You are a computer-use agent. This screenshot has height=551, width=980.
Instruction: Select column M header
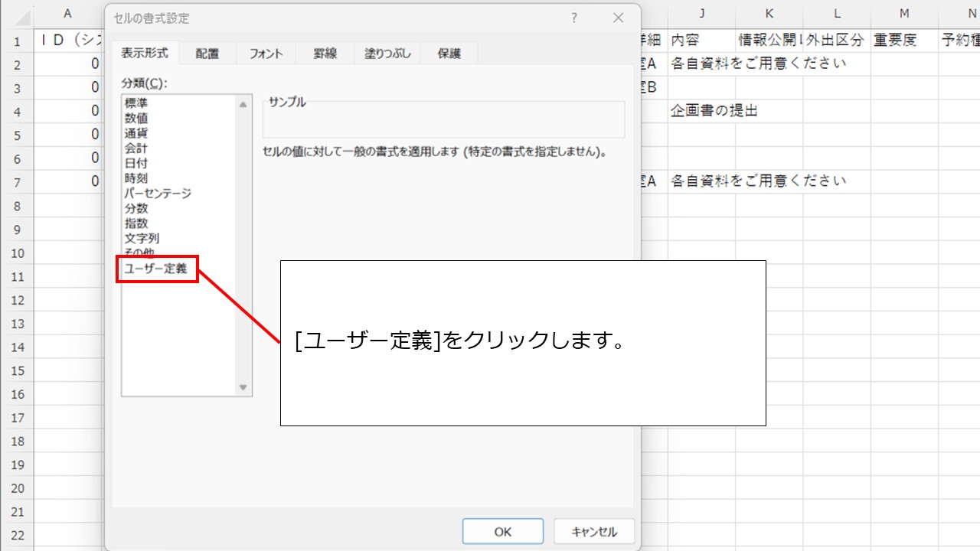904,14
